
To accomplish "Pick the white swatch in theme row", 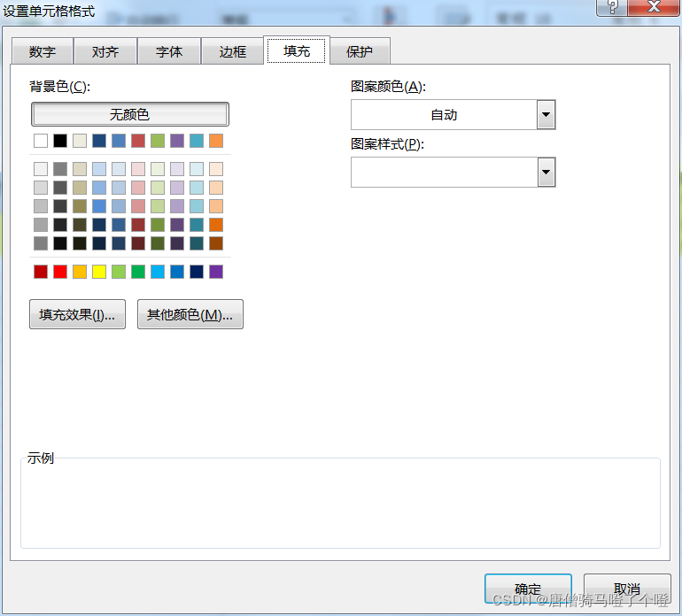I will click(41, 141).
